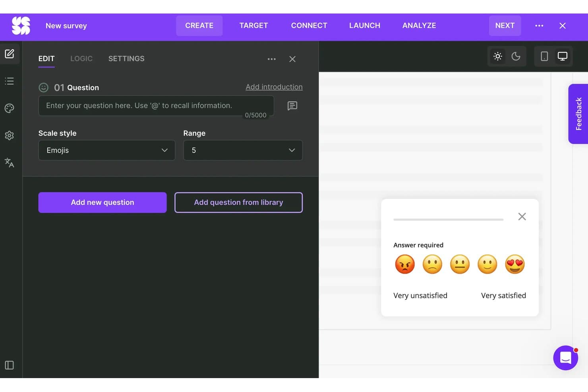The image size is (588, 392).
Task: Go to the CREATE tab
Action: pos(199,26)
